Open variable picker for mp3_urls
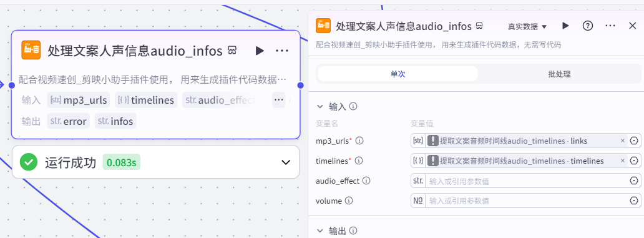The image size is (644, 238). [x=635, y=141]
